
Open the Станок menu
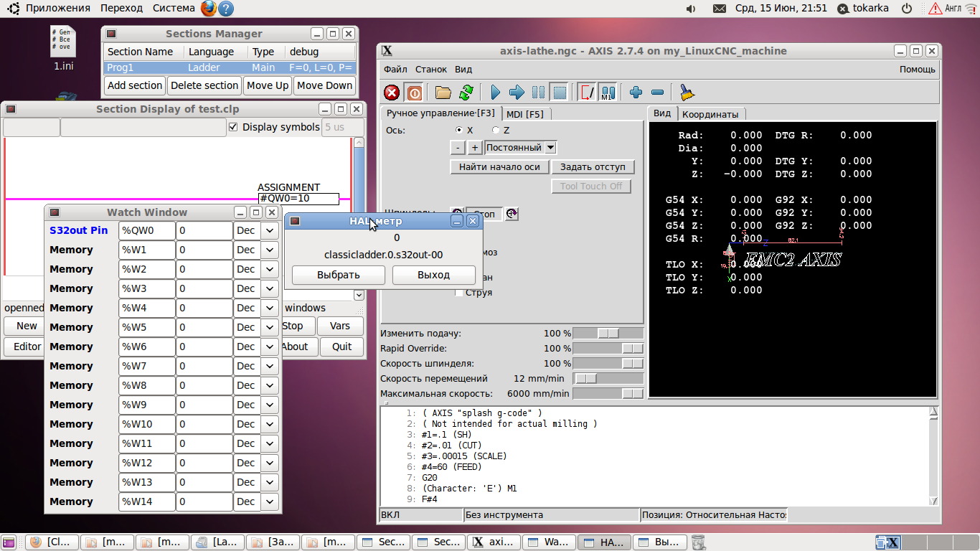tap(430, 70)
